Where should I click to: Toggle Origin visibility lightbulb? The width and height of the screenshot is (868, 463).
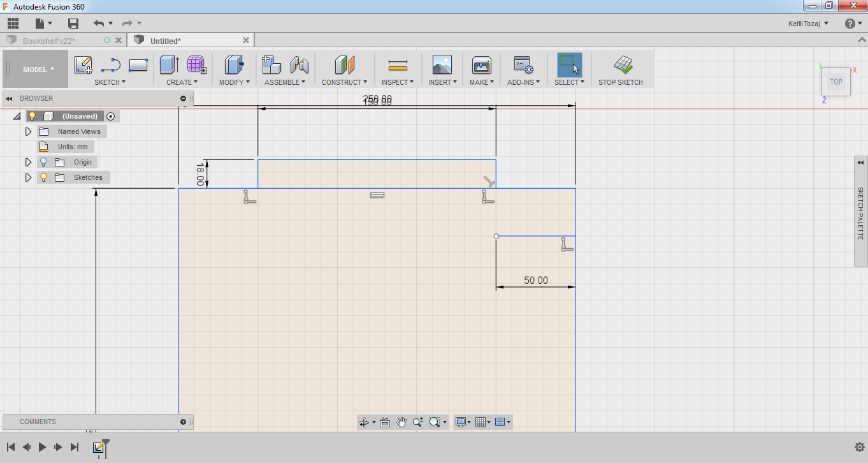click(44, 162)
